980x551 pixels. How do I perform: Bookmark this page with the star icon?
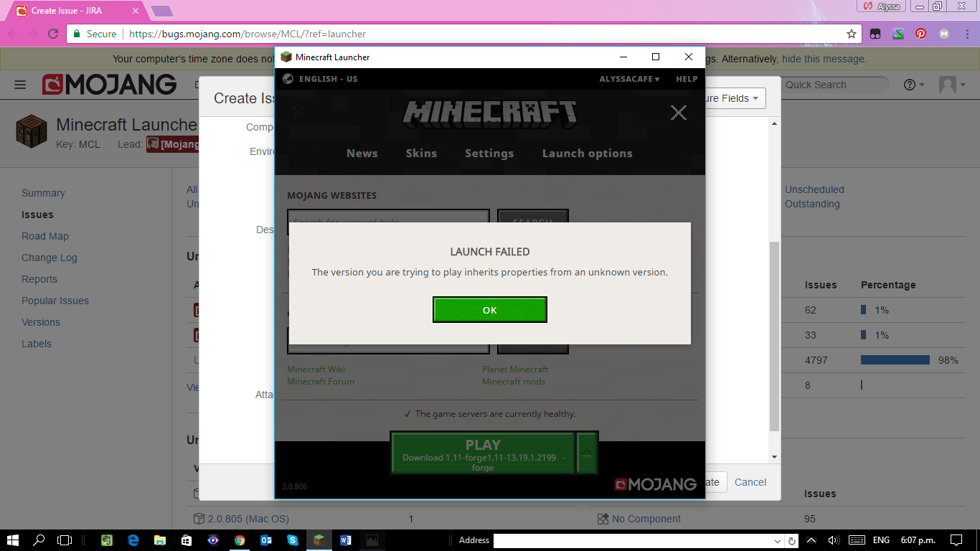click(x=852, y=34)
